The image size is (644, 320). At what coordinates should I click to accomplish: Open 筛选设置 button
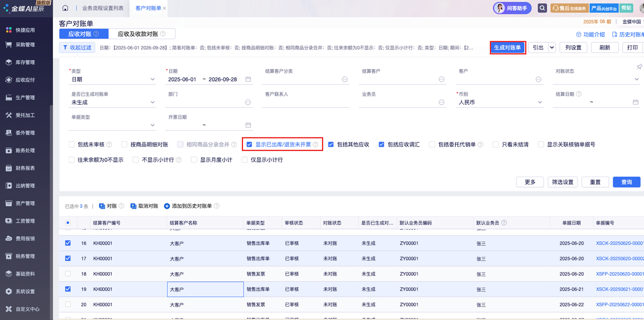pyautogui.click(x=562, y=182)
